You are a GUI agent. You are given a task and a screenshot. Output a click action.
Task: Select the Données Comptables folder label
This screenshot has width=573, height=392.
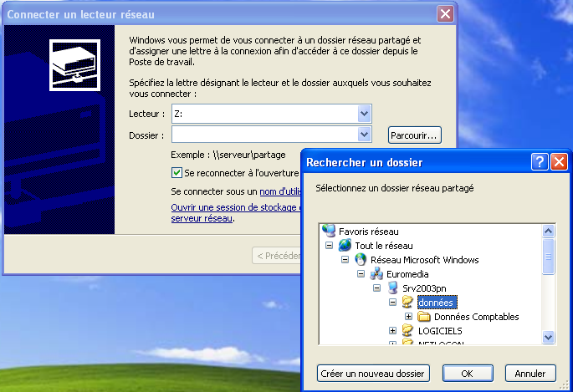477,317
